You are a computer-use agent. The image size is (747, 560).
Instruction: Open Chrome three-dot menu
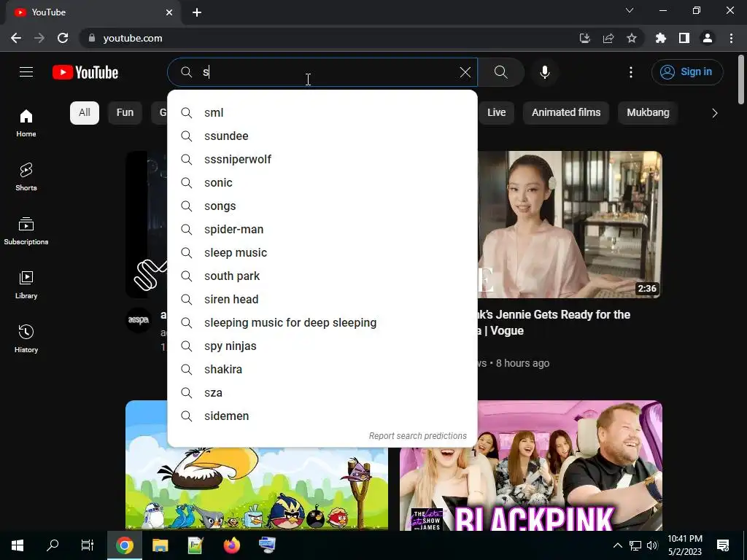tap(731, 38)
